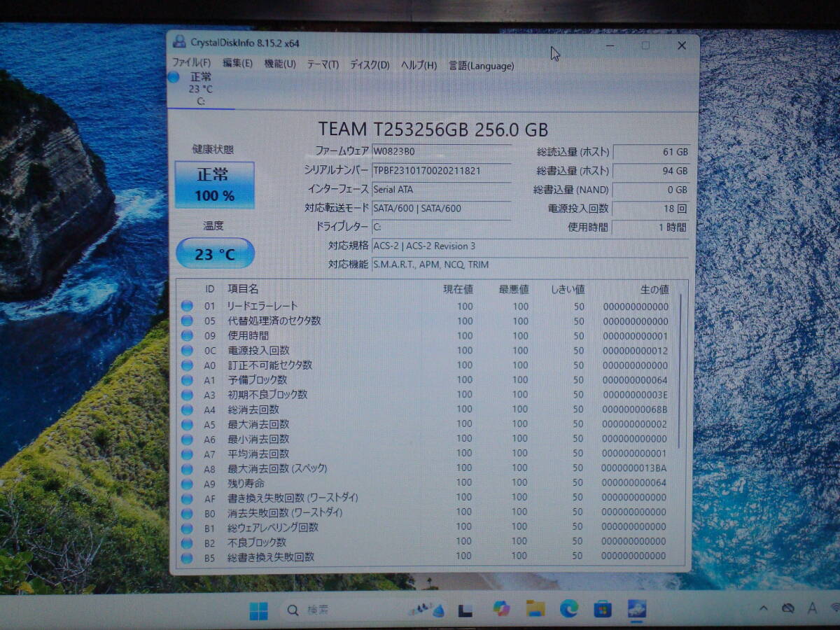Click status dot for 平均消去回数 row
840x630 pixels.
tap(187, 454)
